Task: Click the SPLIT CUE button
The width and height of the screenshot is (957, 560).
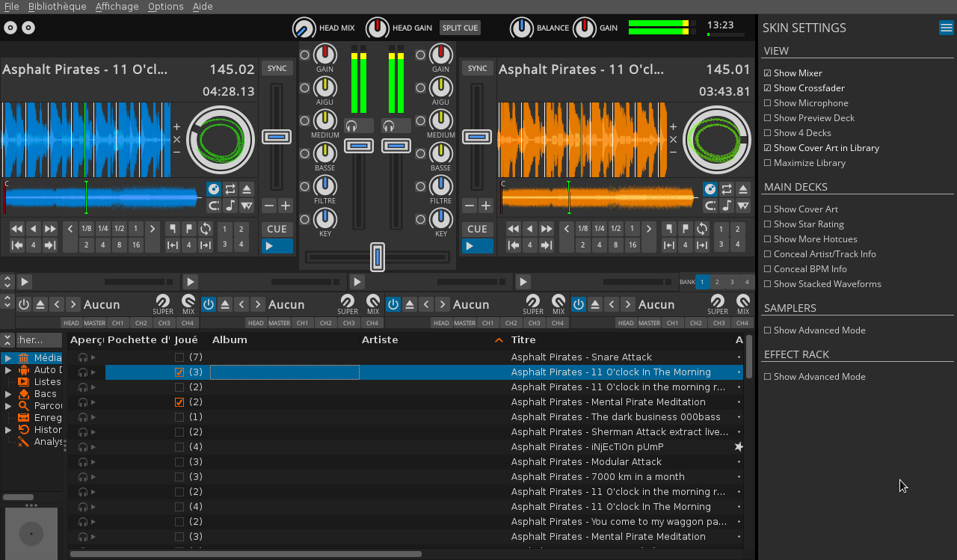Action: (x=460, y=28)
